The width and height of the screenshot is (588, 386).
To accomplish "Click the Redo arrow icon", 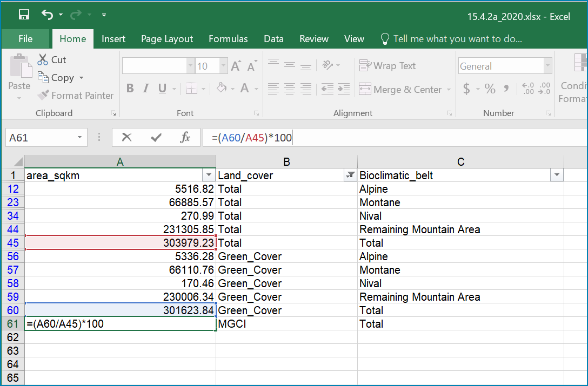I will [76, 15].
